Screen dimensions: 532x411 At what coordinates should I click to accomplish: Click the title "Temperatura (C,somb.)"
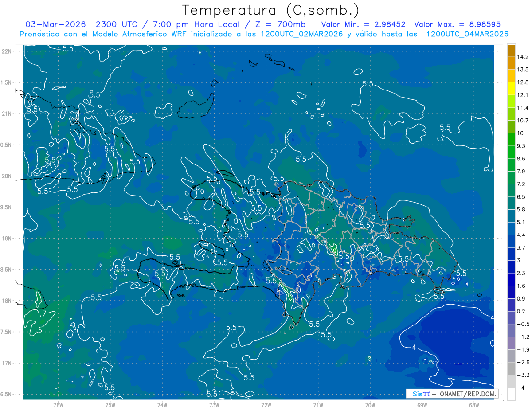pyautogui.click(x=270, y=11)
